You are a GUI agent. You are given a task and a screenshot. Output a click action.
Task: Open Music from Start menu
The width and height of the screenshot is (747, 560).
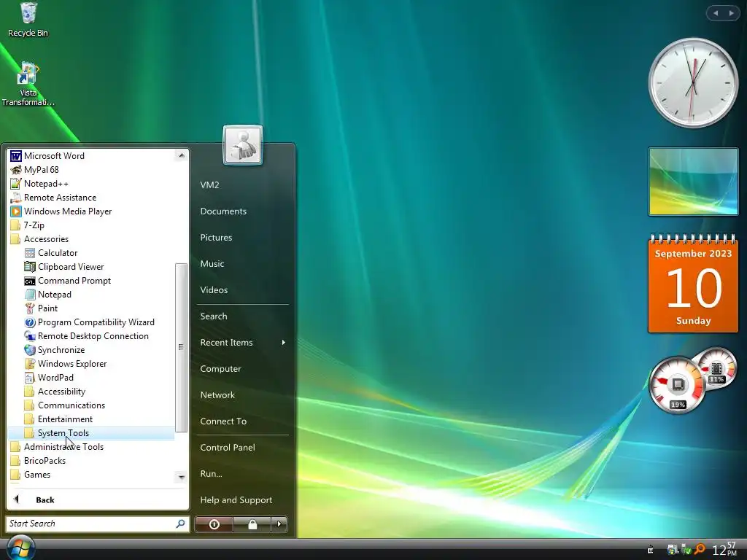click(x=212, y=263)
